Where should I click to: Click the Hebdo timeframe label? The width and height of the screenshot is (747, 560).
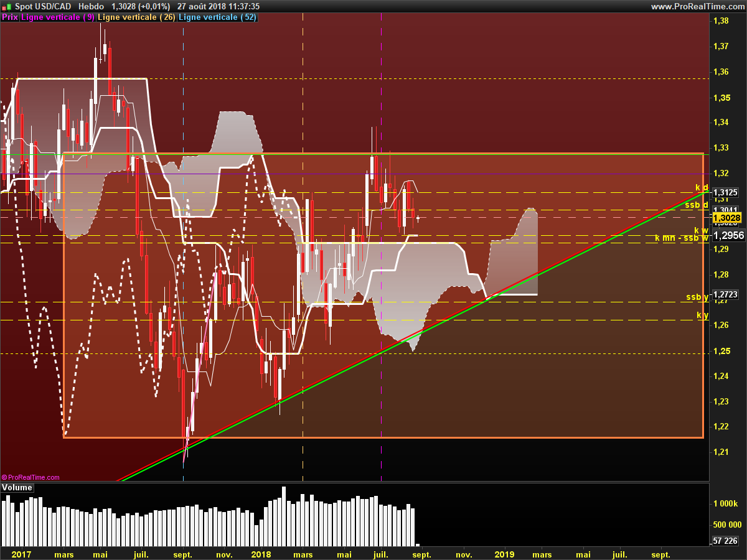point(91,6)
